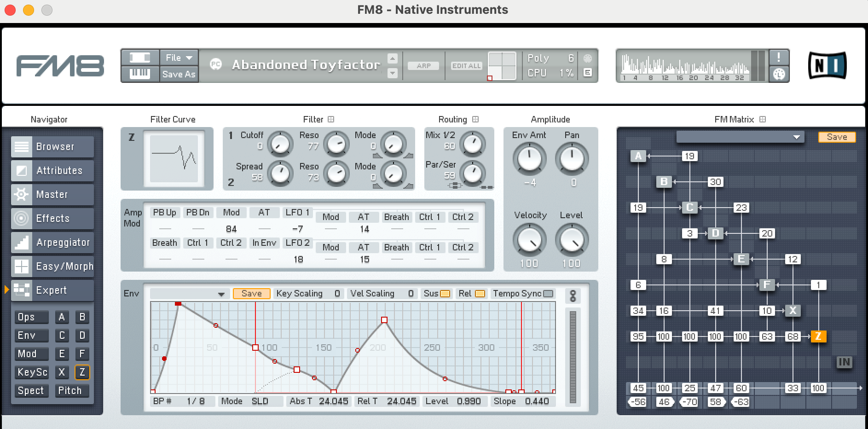The image size is (868, 429).
Task: Click the matrix value 19 feeding operator A
Action: [x=689, y=156]
